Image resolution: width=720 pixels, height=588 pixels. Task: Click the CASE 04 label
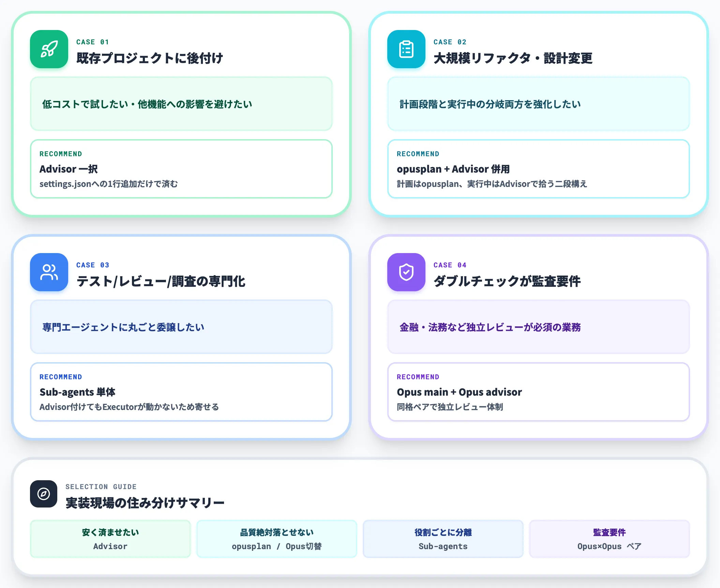[x=450, y=265]
